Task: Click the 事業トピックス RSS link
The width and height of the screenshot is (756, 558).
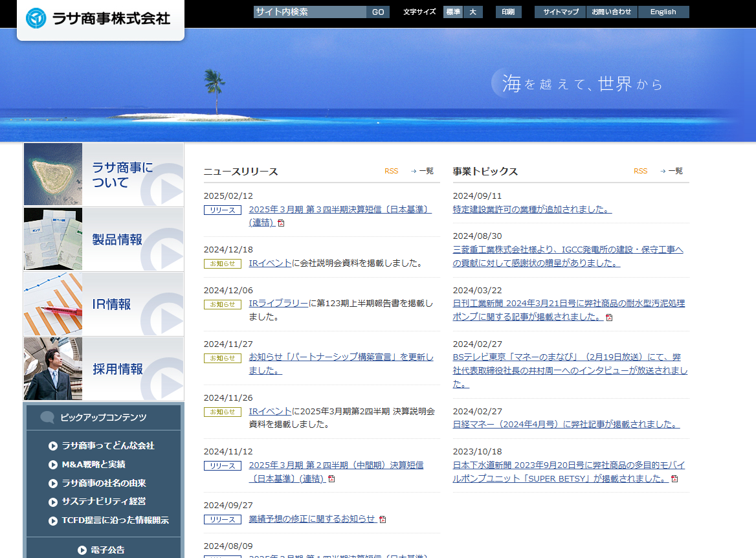Action: tap(640, 171)
